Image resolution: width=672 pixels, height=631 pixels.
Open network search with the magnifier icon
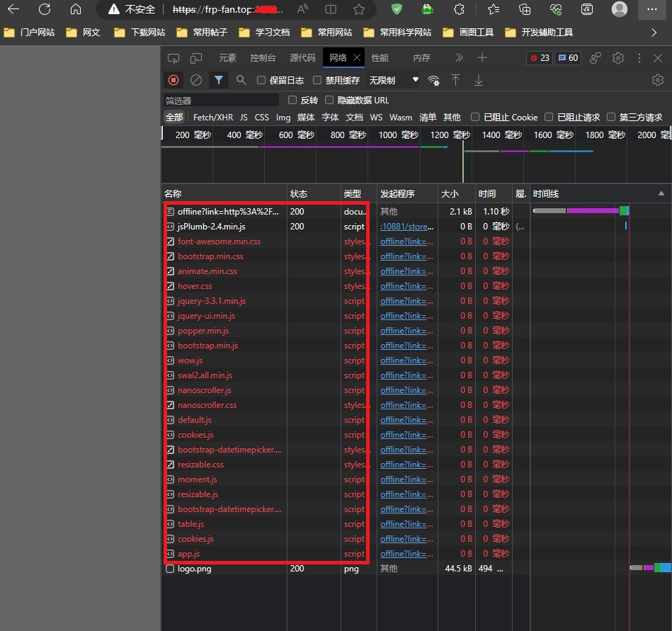tap(241, 80)
